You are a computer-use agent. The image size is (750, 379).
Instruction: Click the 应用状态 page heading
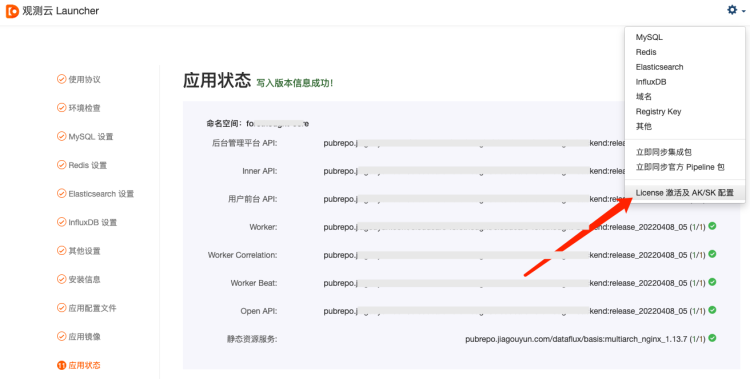click(x=217, y=80)
